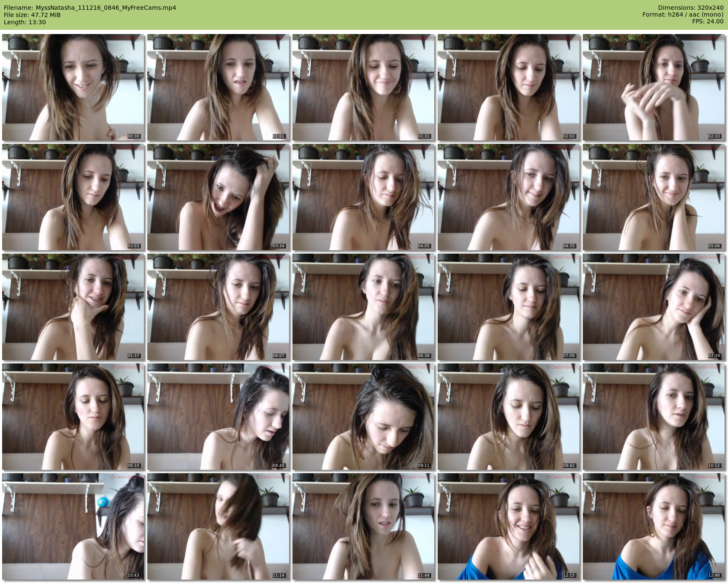Select the thumbnail timestamped 10:12
The height and width of the screenshot is (583, 728).
[654, 417]
